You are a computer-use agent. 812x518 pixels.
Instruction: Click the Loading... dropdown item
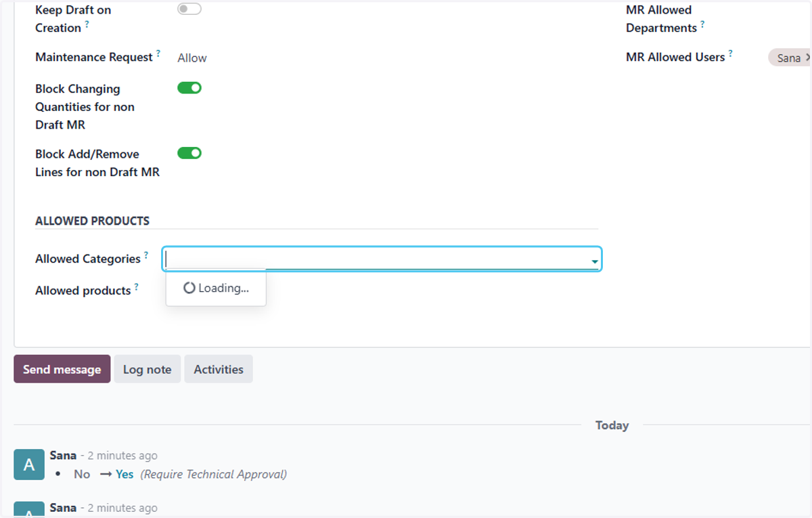tap(216, 288)
